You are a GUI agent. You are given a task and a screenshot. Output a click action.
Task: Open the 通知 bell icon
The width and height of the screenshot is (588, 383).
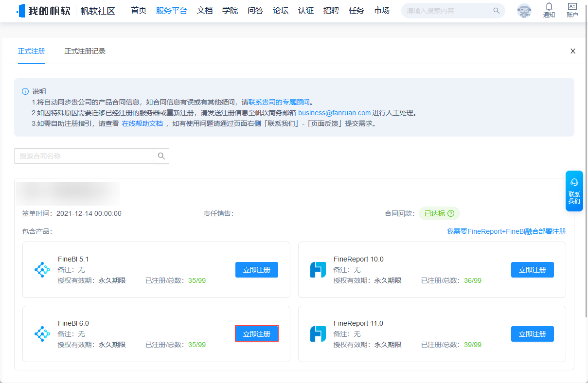549,10
